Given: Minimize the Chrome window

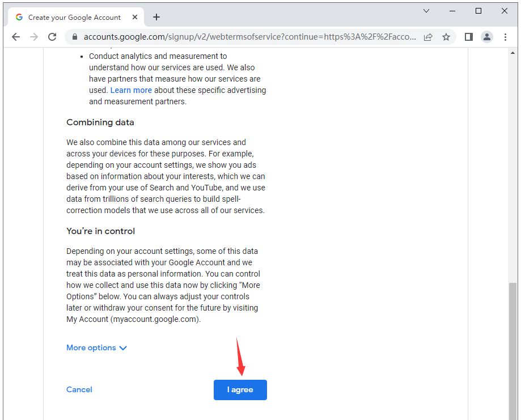Looking at the screenshot, I should coord(452,11).
